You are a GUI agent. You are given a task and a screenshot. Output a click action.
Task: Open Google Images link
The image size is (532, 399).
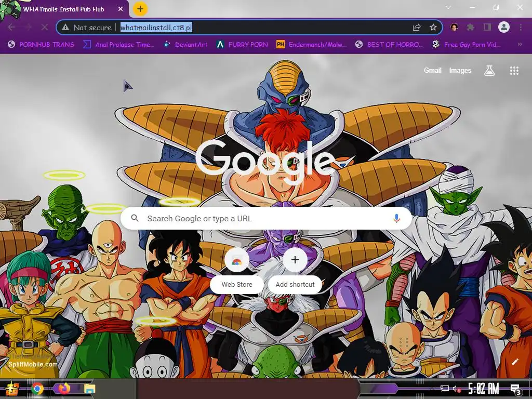click(x=460, y=70)
